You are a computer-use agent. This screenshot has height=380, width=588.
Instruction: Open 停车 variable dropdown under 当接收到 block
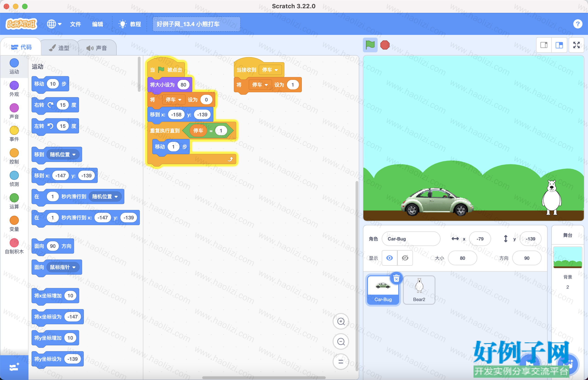[260, 85]
